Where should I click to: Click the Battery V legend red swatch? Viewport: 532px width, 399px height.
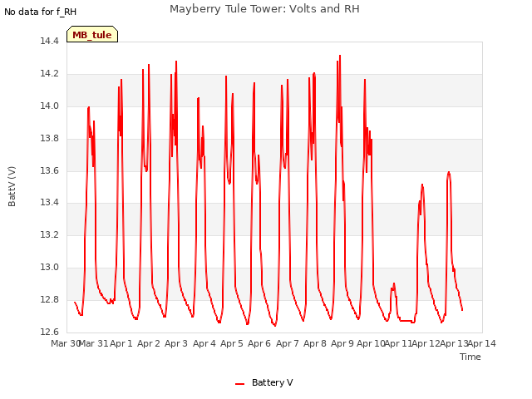tap(240, 384)
